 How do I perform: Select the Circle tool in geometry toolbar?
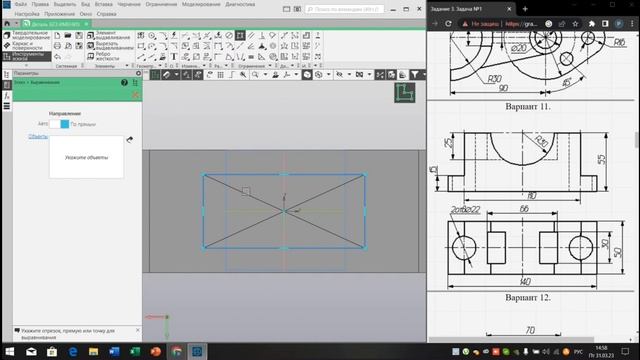152,36
